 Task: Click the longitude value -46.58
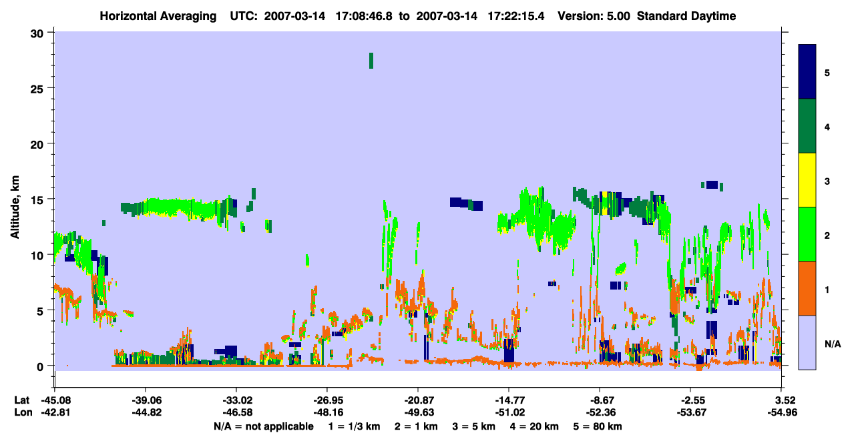pos(236,413)
